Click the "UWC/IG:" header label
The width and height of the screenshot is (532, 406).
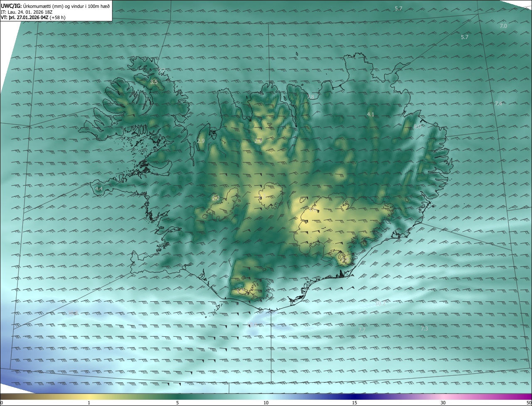pos(11,6)
